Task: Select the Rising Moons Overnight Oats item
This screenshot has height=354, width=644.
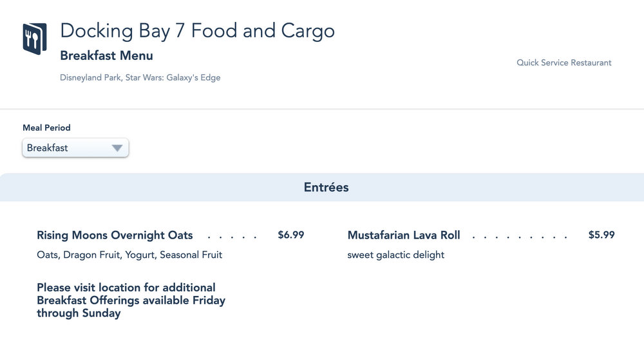Action: (115, 235)
